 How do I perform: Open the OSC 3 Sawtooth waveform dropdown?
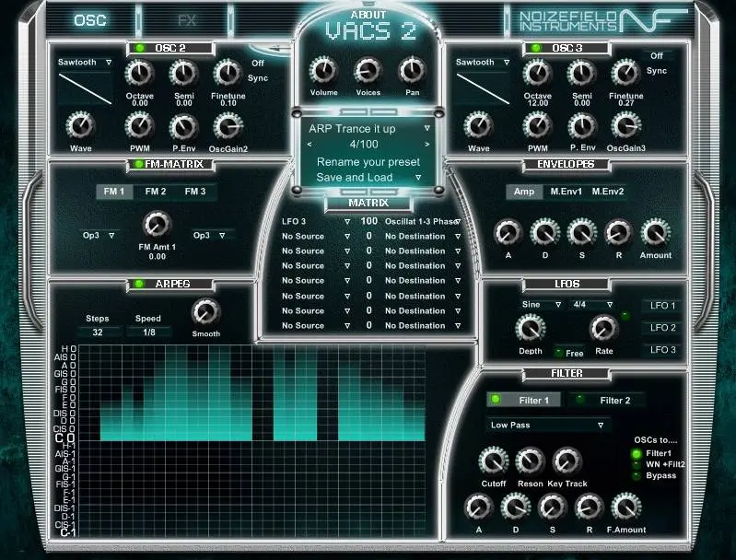coord(483,62)
